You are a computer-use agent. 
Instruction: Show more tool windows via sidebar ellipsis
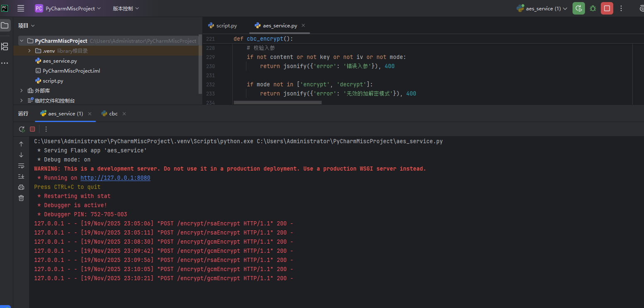click(x=5, y=63)
